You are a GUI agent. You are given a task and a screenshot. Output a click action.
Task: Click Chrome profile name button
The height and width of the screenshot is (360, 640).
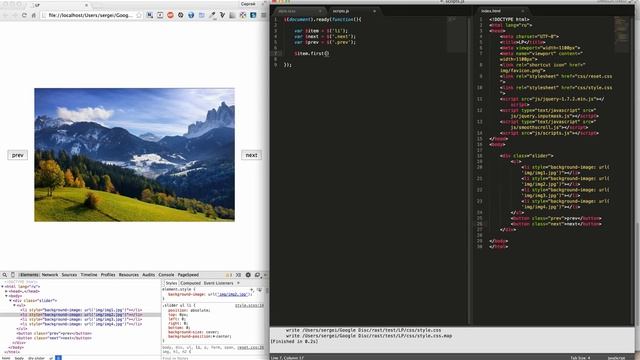[248, 4]
